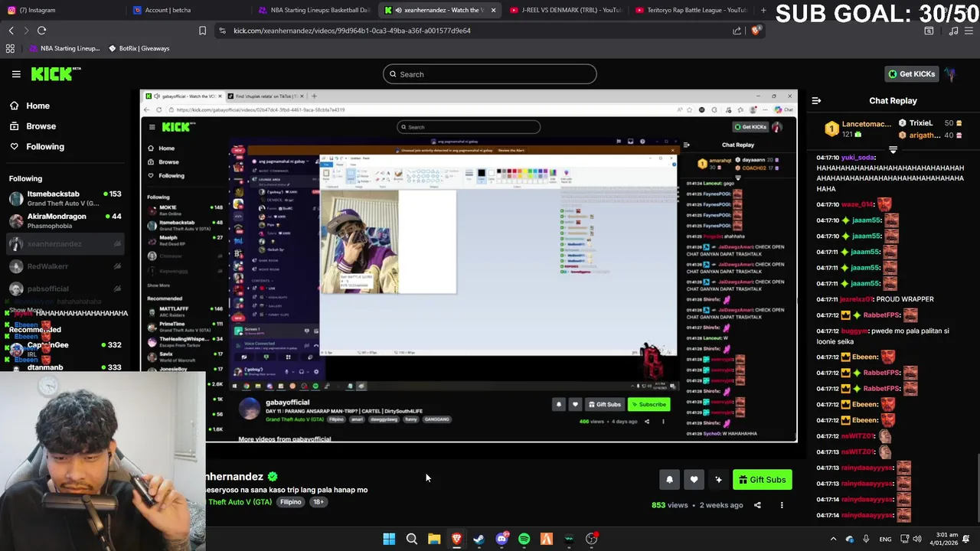Open the ENG language switcher
The height and width of the screenshot is (551, 980).
[x=885, y=539]
